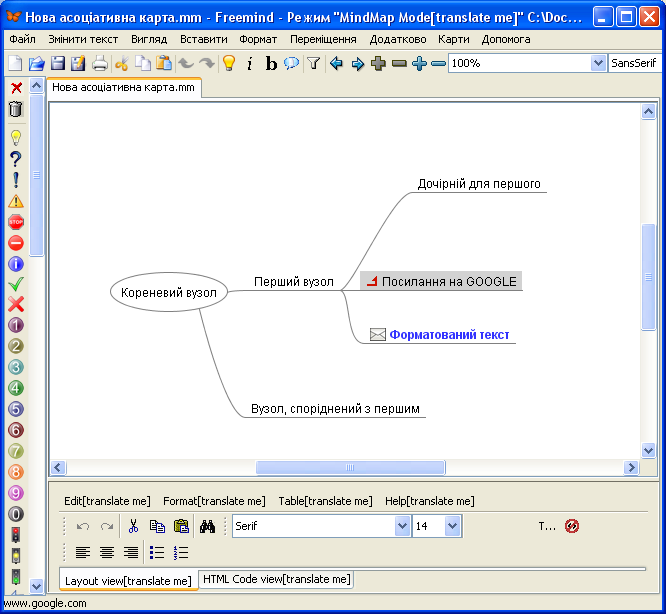The width and height of the screenshot is (666, 614).
Task: Add the exclamation mark icon to the node
Action: tap(16, 180)
